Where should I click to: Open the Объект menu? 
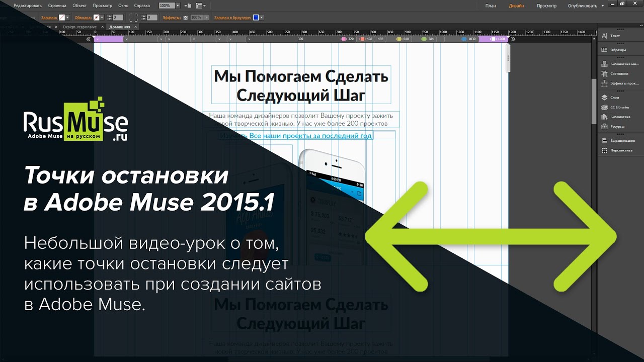click(x=79, y=6)
